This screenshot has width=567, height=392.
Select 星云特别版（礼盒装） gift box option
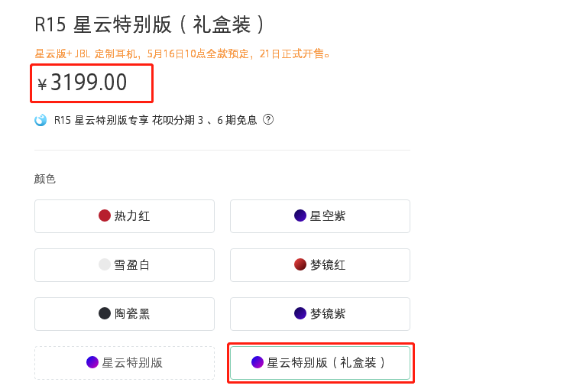pos(320,363)
